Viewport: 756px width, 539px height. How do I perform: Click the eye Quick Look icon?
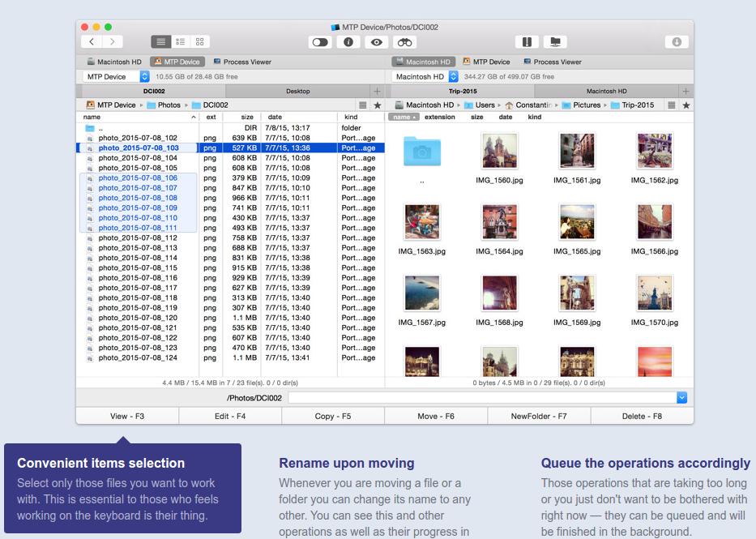tap(375, 42)
